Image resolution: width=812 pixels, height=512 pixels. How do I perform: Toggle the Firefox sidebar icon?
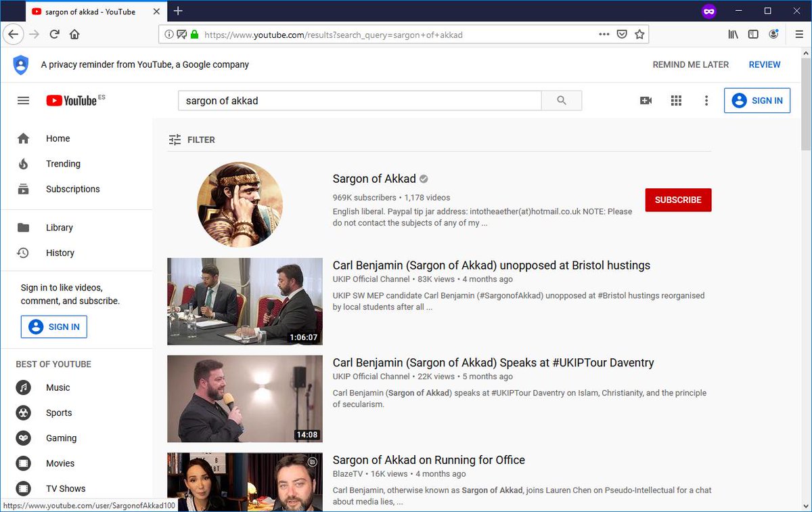753,35
